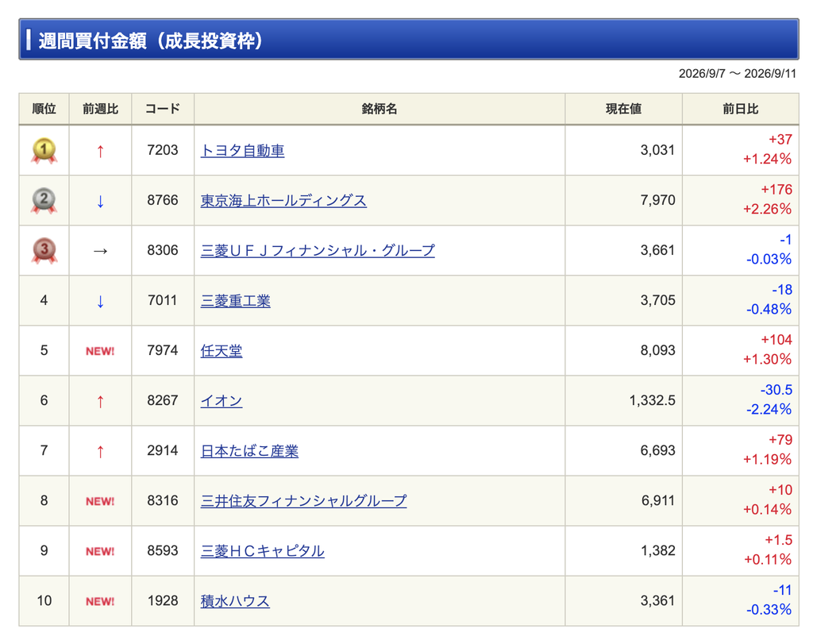The width and height of the screenshot is (813, 644).
Task: Click the sideways arrow for code 8306
Action: pyautogui.click(x=101, y=252)
